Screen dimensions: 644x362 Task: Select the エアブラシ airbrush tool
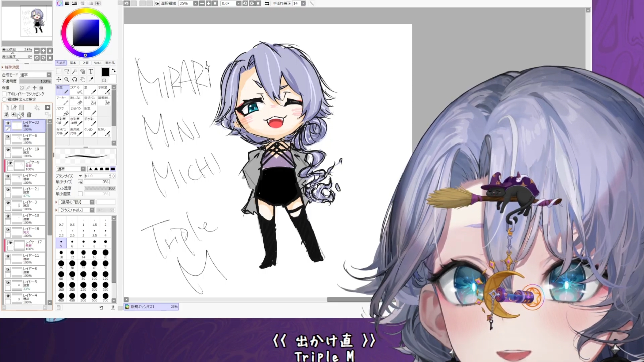(76, 90)
